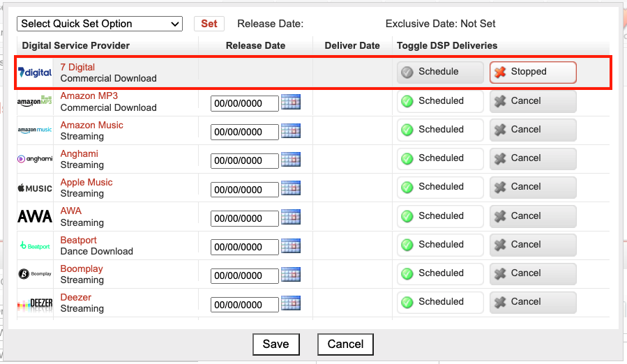Focus the Anghami release date field

click(x=245, y=161)
